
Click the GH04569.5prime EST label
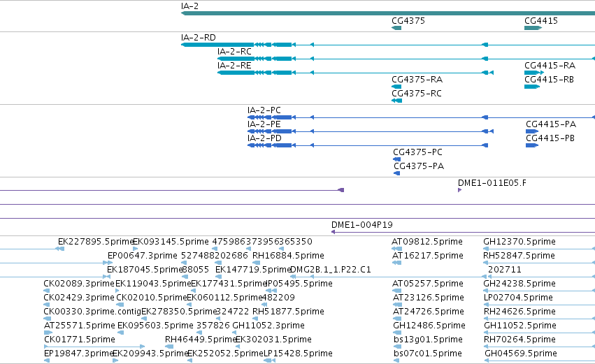point(521,354)
